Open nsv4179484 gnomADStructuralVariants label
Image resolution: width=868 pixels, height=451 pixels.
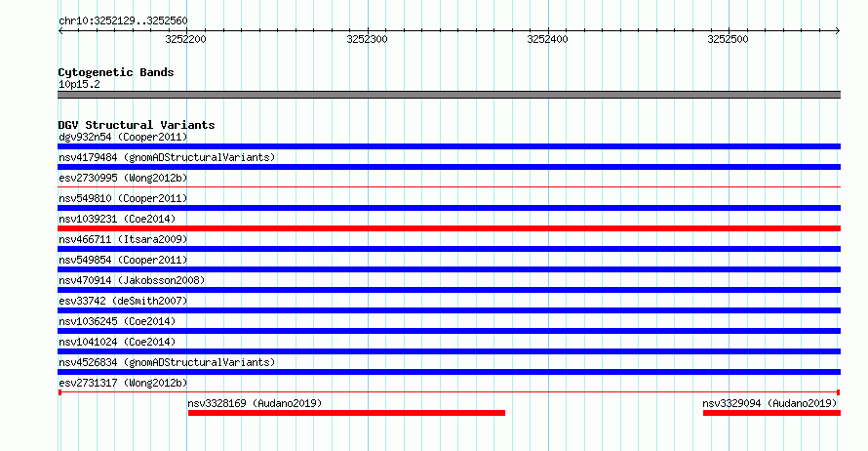[167, 157]
